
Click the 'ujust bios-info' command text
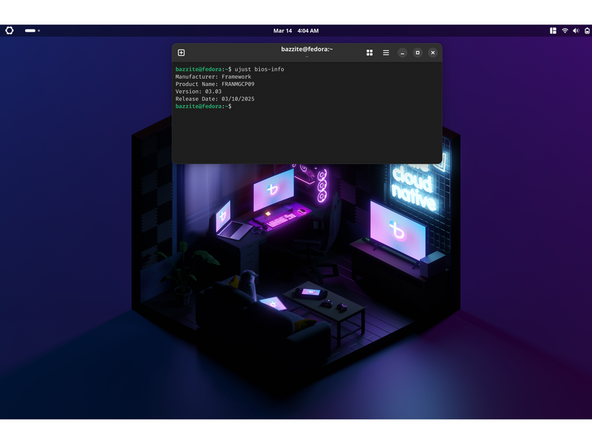259,69
